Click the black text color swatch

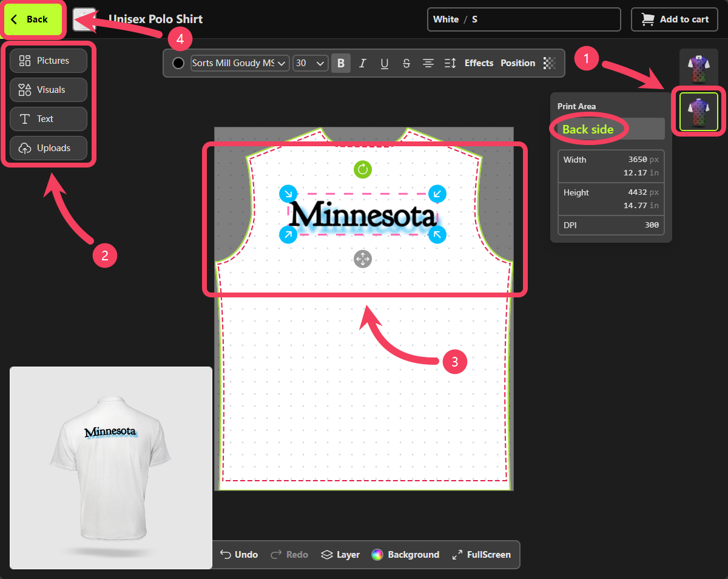click(x=178, y=63)
